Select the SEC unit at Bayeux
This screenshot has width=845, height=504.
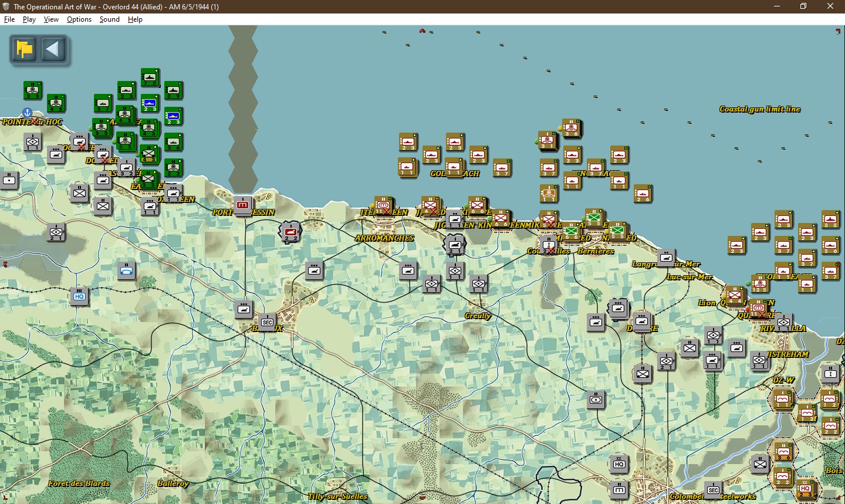(x=268, y=322)
